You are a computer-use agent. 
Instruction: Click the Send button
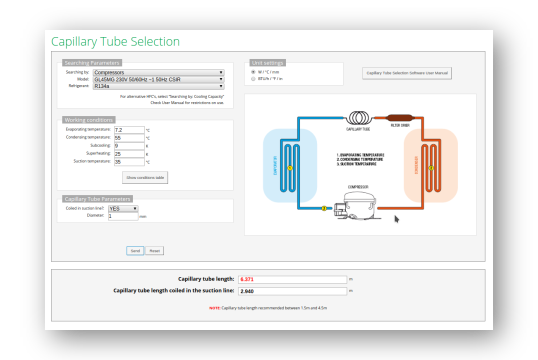point(135,251)
